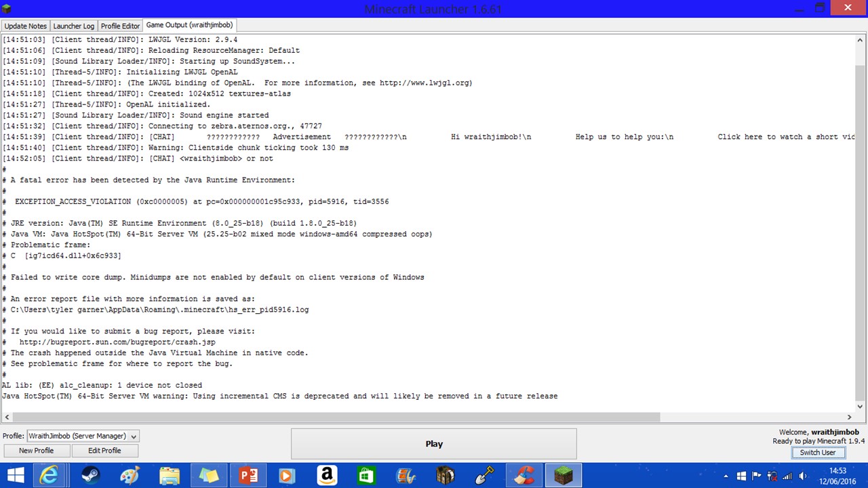Click the battery power tray icon
Screen dimensions: 868x488
(772, 476)
